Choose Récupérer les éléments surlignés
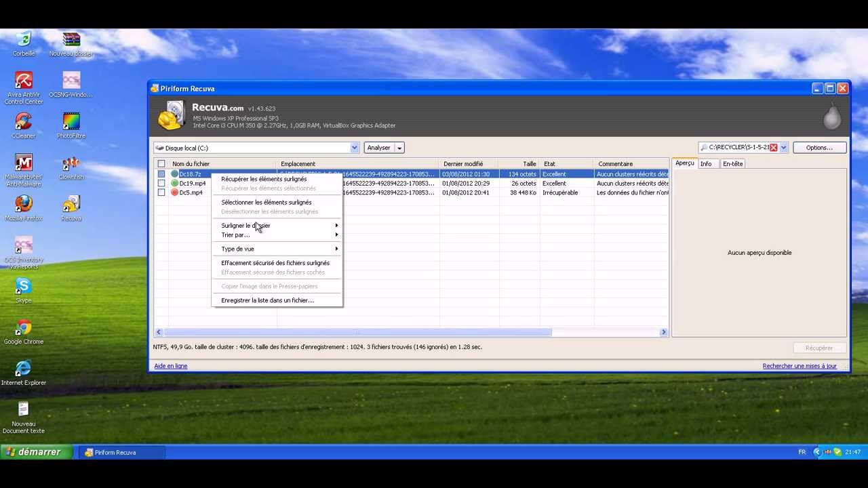 pyautogui.click(x=279, y=179)
